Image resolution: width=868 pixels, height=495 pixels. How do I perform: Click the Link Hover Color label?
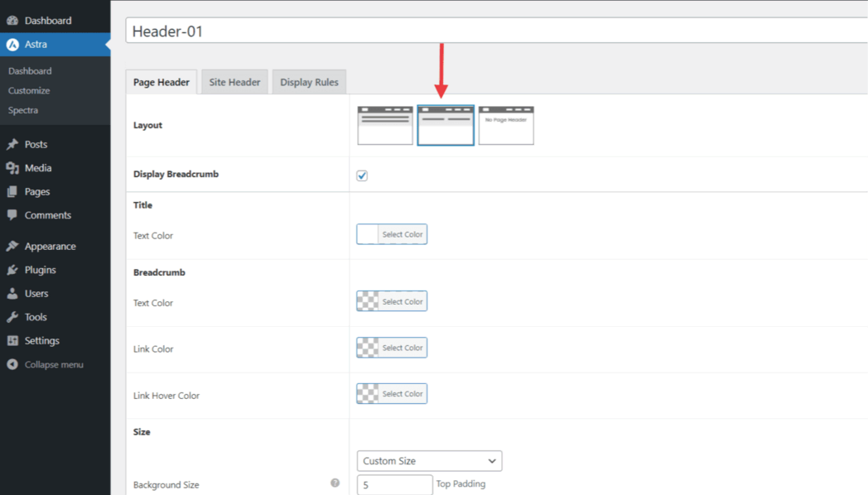[x=166, y=396]
